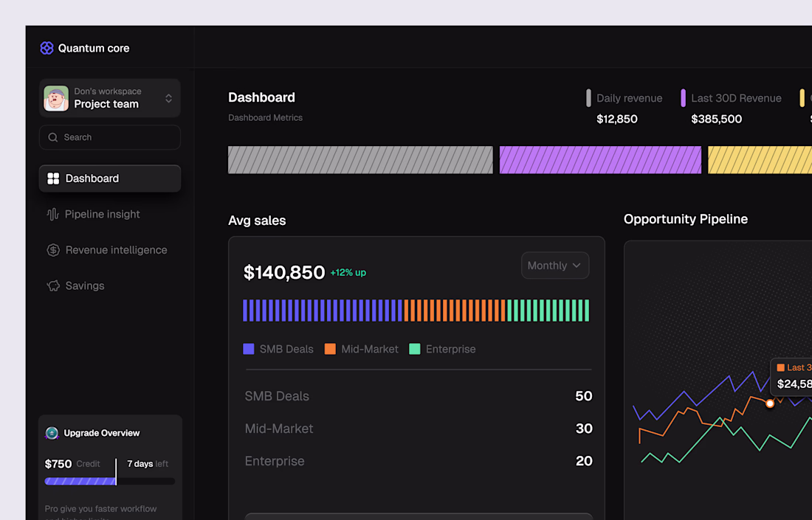Click the Revenue intelligence dollar icon
The width and height of the screenshot is (812, 520).
(53, 250)
